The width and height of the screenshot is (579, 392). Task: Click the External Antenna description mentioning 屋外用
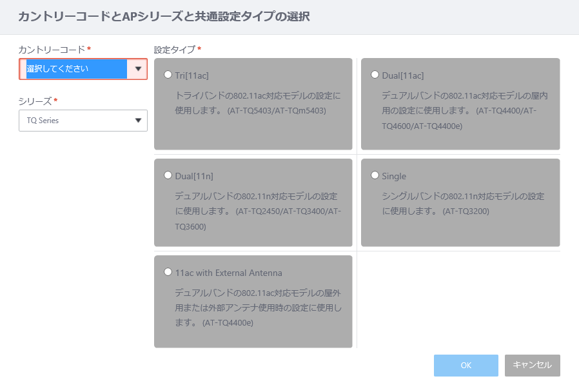pyautogui.click(x=258, y=308)
